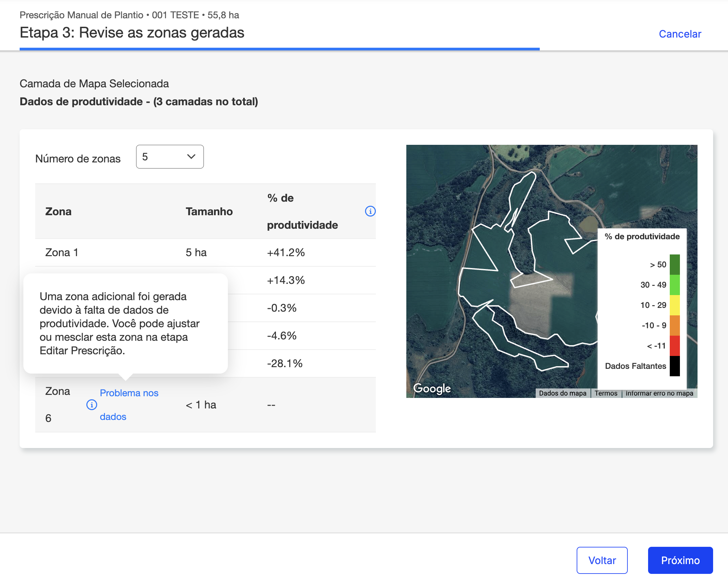Viewport: 728px width, 582px height.
Task: Click the Cancelar link
Action: 680,34
